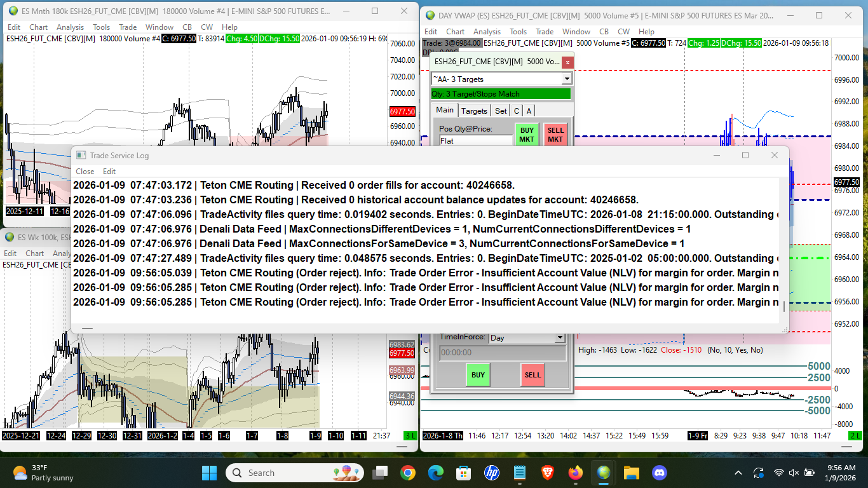The image size is (868, 488).
Task: Open Microsoft Store from the taskbar
Action: 464,473
